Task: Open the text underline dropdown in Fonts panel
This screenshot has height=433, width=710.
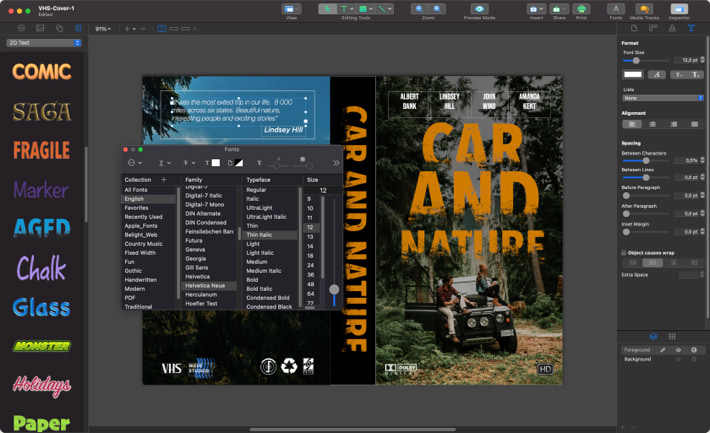Action: [164, 163]
